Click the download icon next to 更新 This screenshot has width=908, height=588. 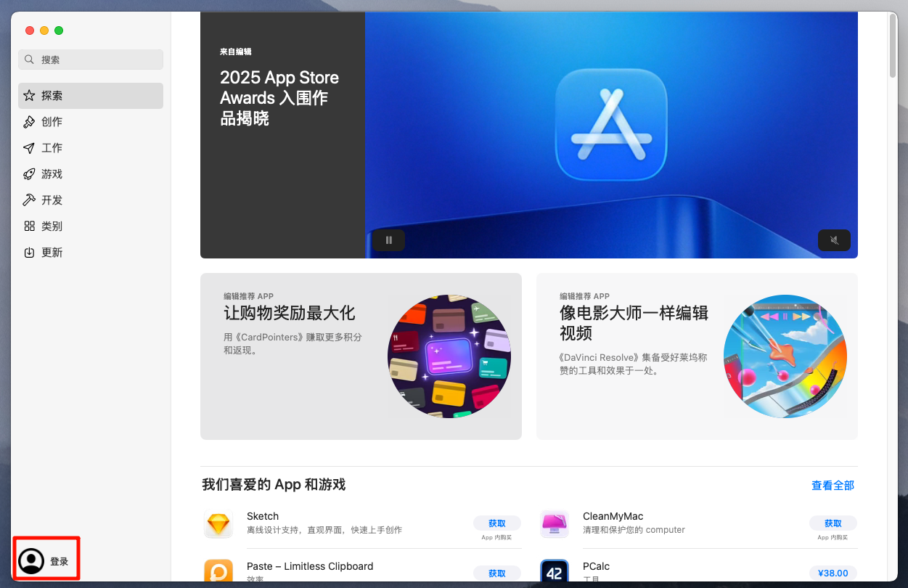29,253
